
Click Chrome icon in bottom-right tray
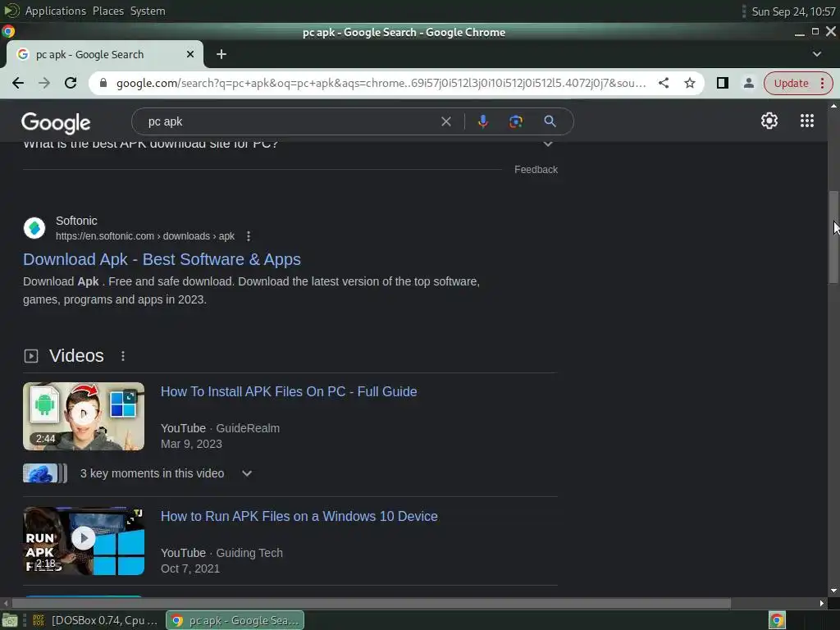[777, 620]
